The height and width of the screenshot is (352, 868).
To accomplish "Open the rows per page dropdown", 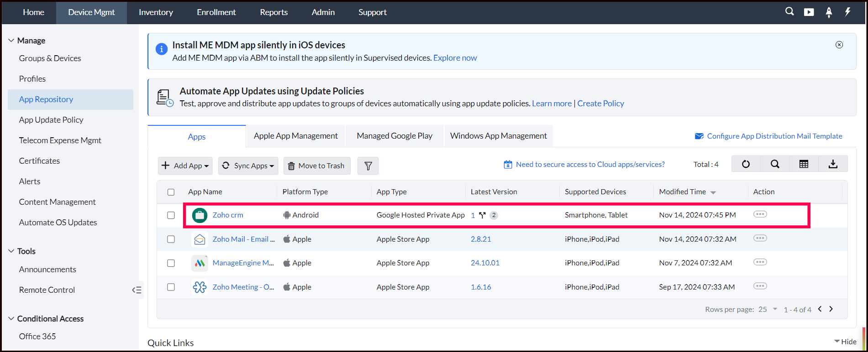I will tap(768, 309).
